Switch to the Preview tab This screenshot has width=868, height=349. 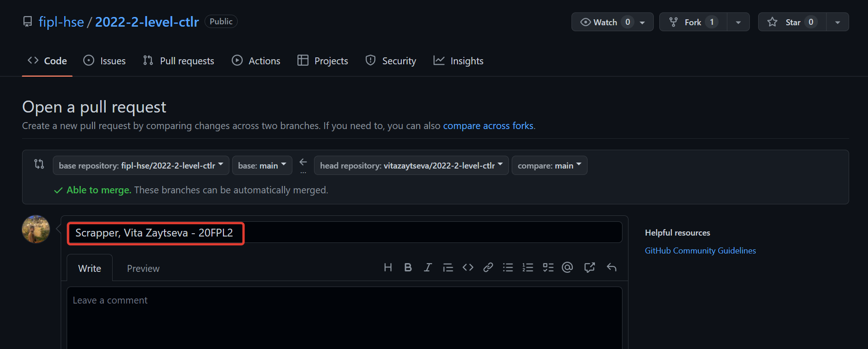point(143,268)
